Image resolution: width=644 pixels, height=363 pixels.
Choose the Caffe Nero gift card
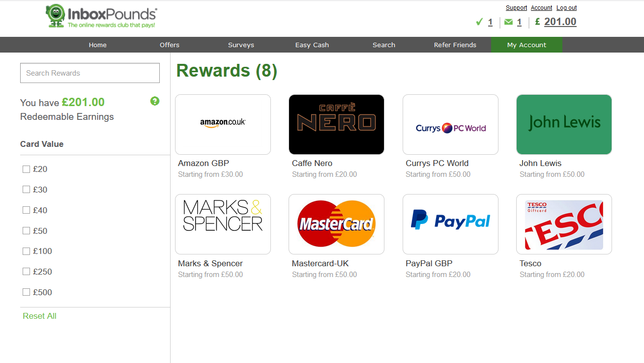tap(336, 124)
